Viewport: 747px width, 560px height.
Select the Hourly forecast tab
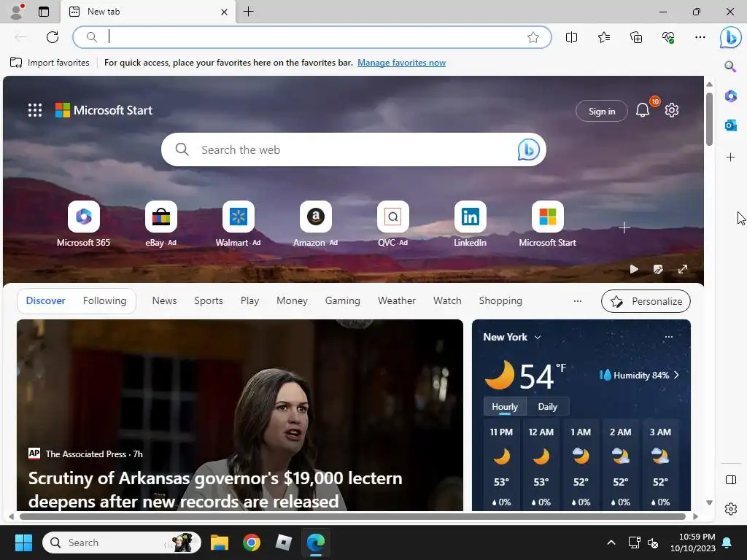coord(505,407)
